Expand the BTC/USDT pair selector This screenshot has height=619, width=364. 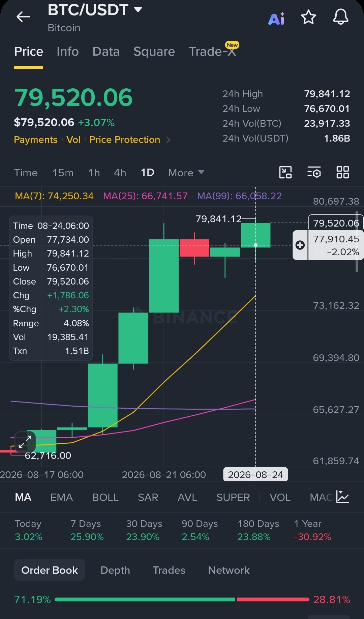tap(138, 9)
